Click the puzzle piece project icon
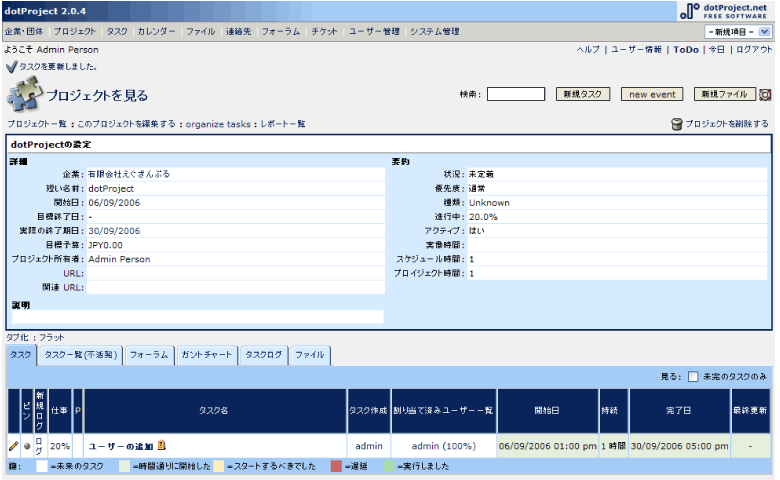780x480 pixels. click(23, 94)
